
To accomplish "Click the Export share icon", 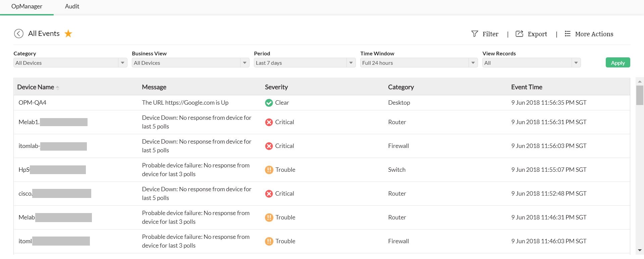I will [x=519, y=34].
